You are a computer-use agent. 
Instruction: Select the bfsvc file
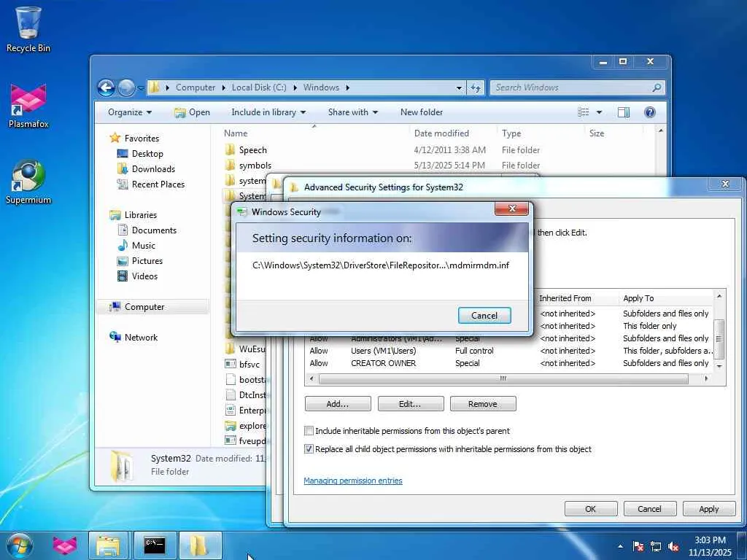point(249,365)
